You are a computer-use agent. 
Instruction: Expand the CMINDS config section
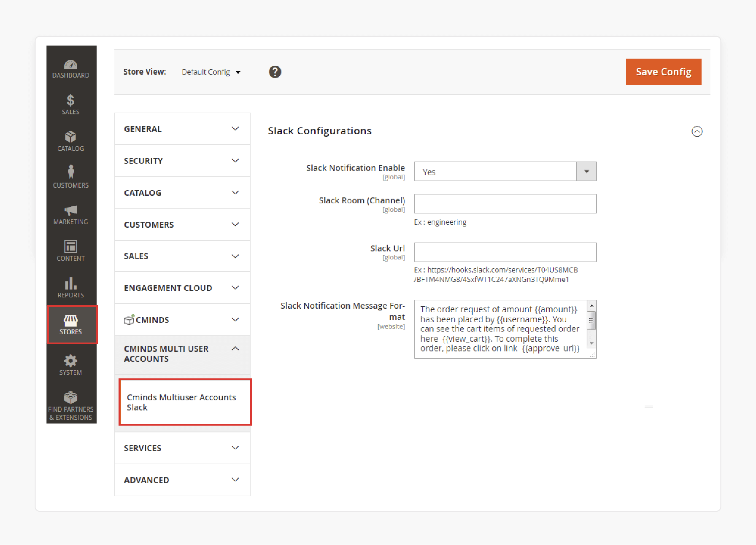coord(183,320)
